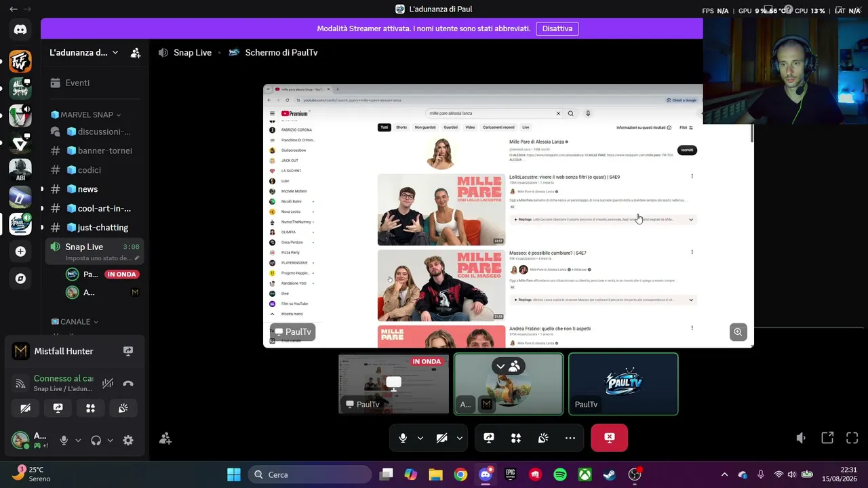The height and width of the screenshot is (488, 868).
Task: Open output device arrow beside user panel headphones
Action: pyautogui.click(x=111, y=441)
